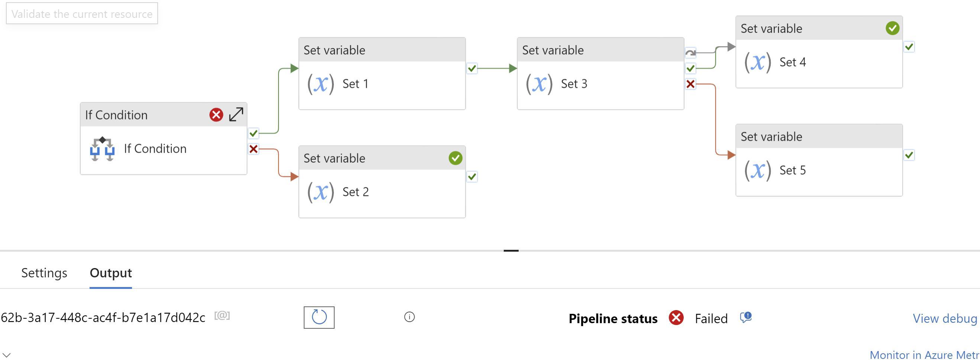Click Validate the current resource button

tap(82, 14)
